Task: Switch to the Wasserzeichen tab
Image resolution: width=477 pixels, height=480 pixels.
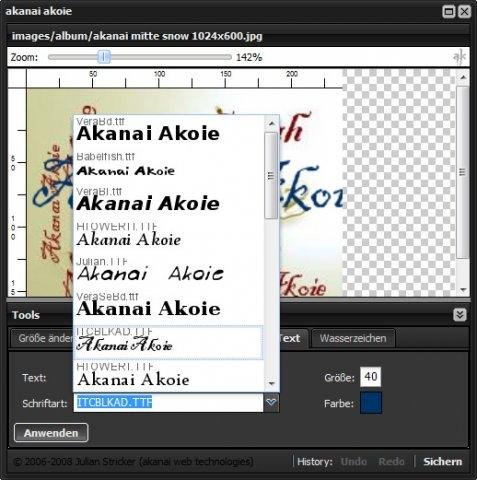Action: coord(353,338)
